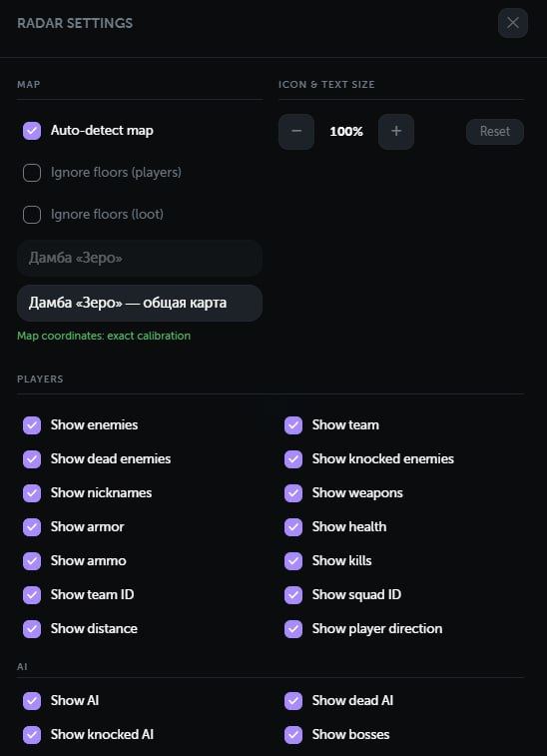This screenshot has height=756, width=547.
Task: Toggle Show nicknames checkbox
Action: coord(32,493)
